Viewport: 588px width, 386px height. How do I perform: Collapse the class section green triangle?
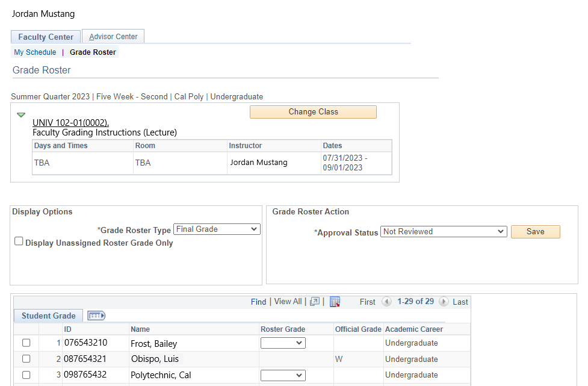pos(21,114)
